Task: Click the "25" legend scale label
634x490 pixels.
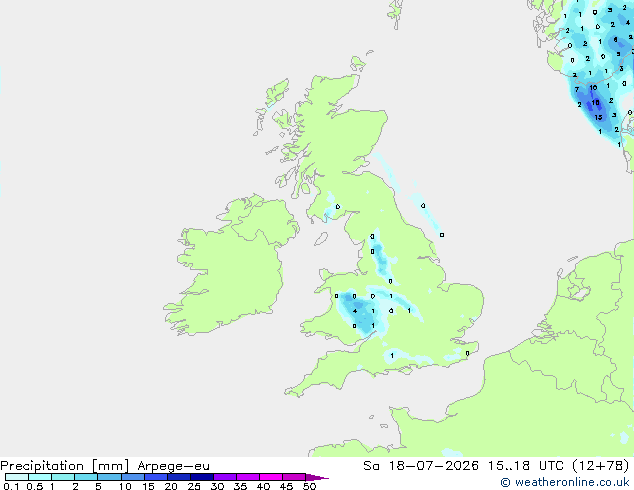Action: click(x=194, y=486)
